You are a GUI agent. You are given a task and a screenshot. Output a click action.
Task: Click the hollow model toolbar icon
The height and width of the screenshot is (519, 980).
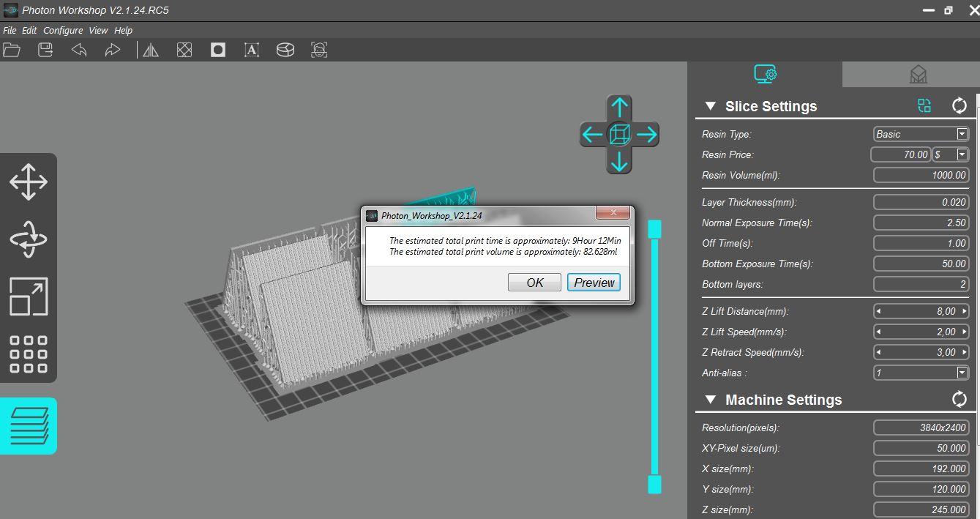(x=184, y=50)
